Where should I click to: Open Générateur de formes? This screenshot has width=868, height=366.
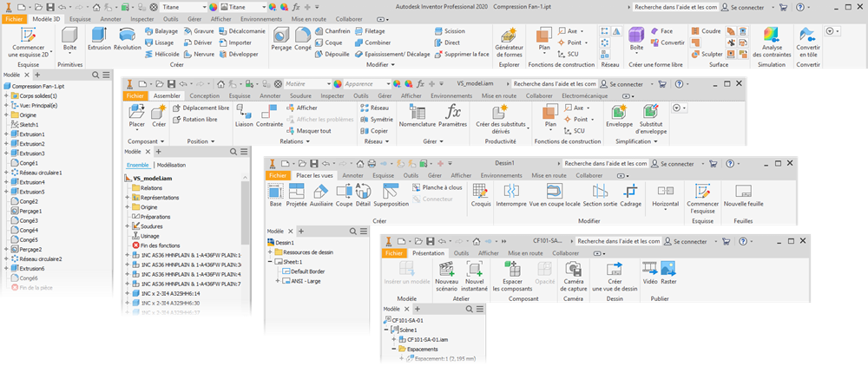coord(509,42)
